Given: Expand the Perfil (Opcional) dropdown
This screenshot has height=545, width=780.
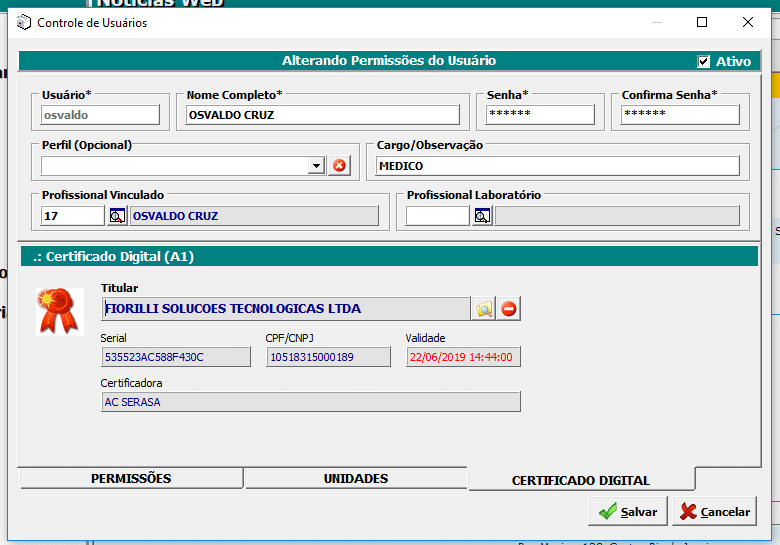Looking at the screenshot, I should coord(316,166).
